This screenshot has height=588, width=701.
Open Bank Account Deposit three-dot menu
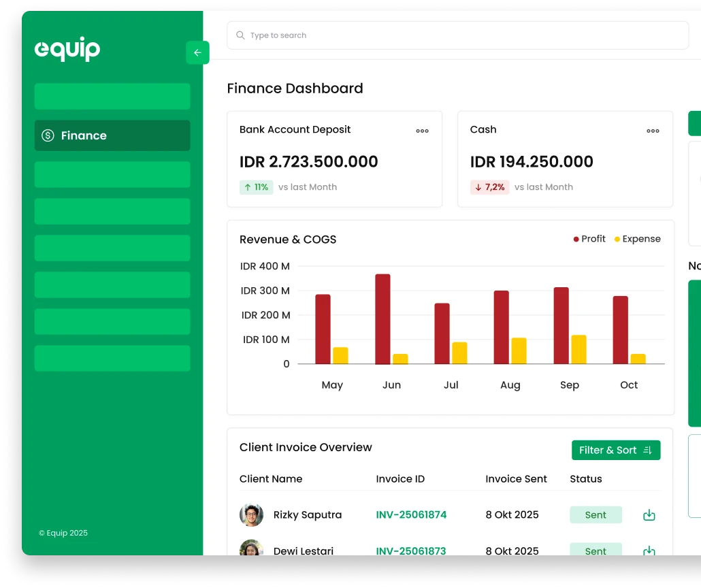[422, 131]
